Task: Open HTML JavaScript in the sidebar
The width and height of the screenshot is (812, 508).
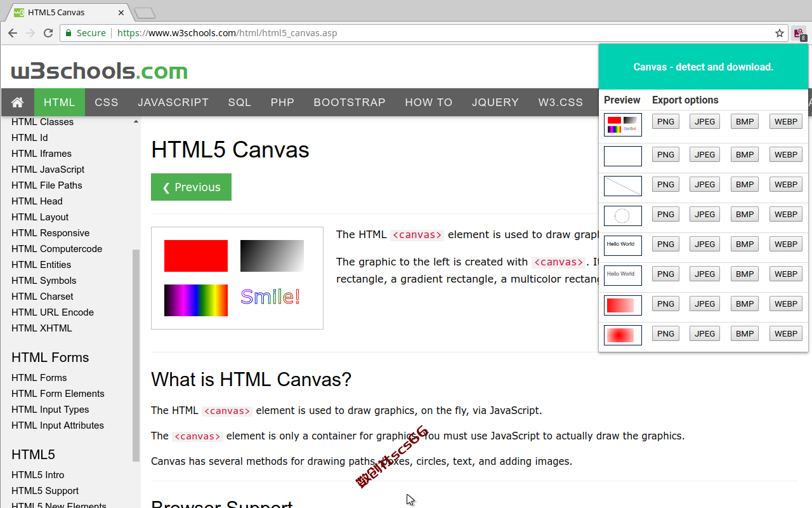Action: click(48, 170)
